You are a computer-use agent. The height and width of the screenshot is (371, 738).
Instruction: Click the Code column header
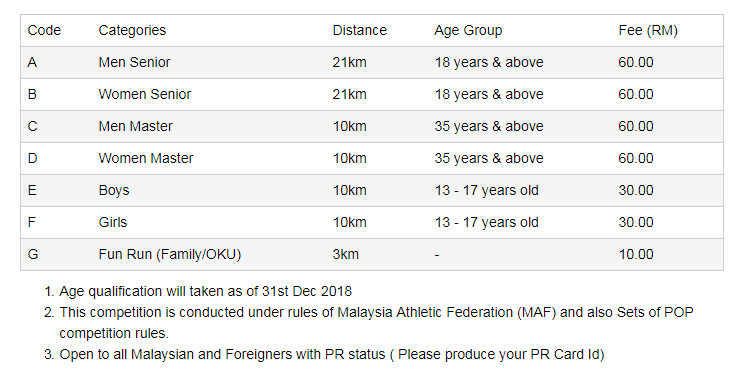(x=44, y=31)
